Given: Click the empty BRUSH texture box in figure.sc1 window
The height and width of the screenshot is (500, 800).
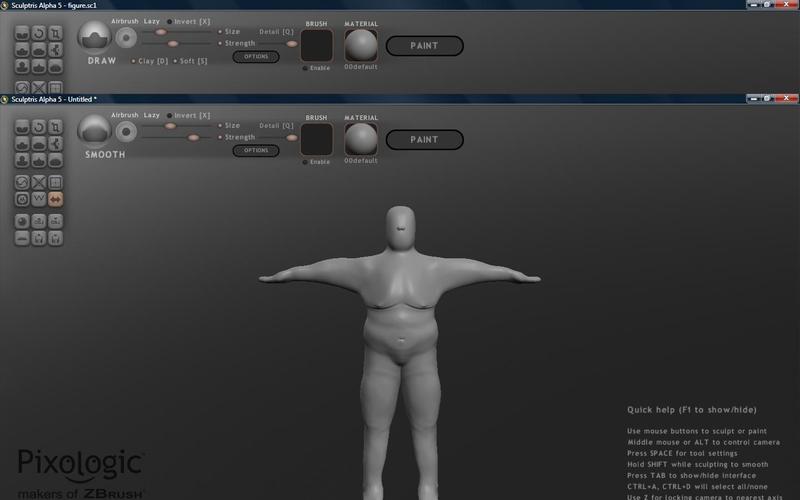Looking at the screenshot, I should coord(318,45).
